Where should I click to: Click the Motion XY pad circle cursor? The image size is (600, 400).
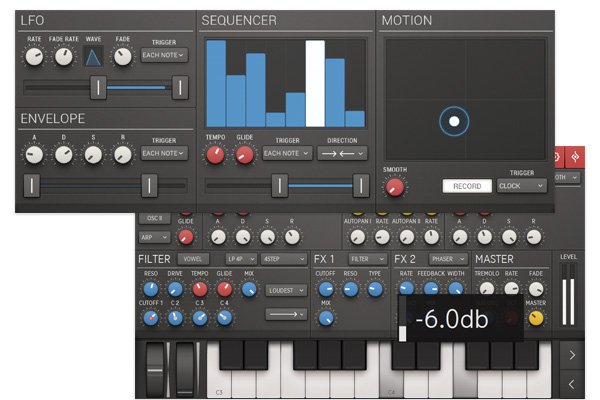coord(454,121)
